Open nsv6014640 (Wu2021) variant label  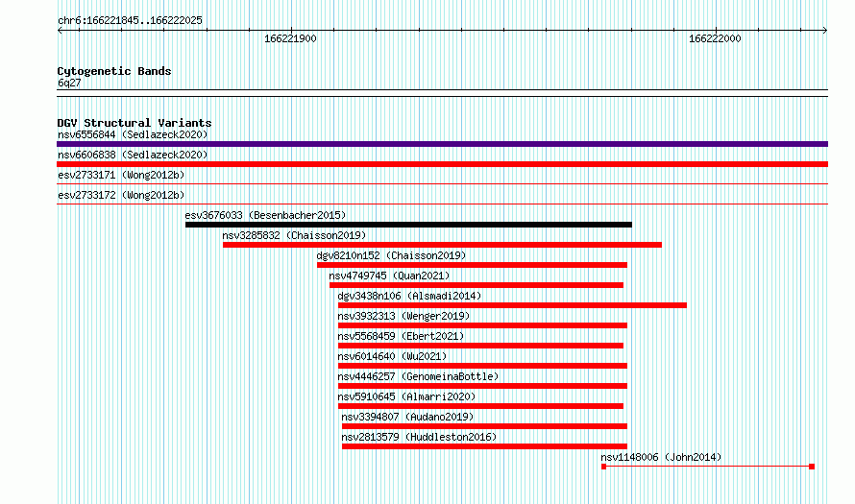point(392,356)
